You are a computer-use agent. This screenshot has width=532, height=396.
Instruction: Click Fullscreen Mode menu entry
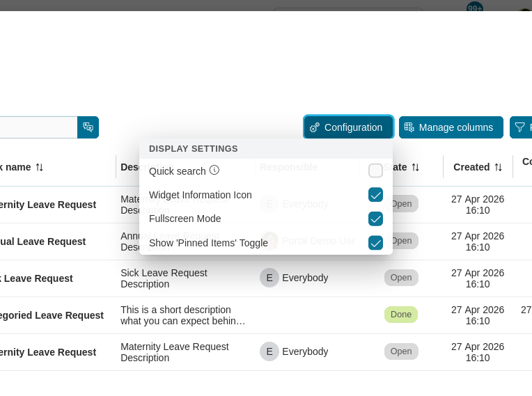(x=266, y=219)
